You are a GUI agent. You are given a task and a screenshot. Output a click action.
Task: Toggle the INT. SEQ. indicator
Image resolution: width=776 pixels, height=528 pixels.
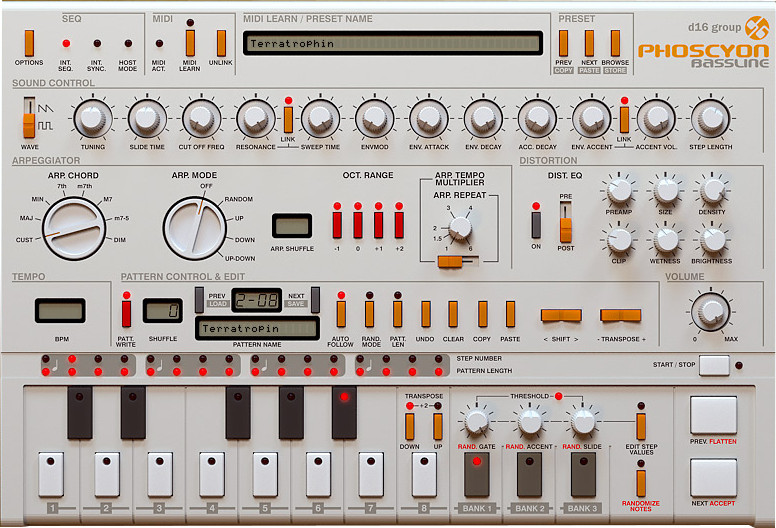pos(66,44)
